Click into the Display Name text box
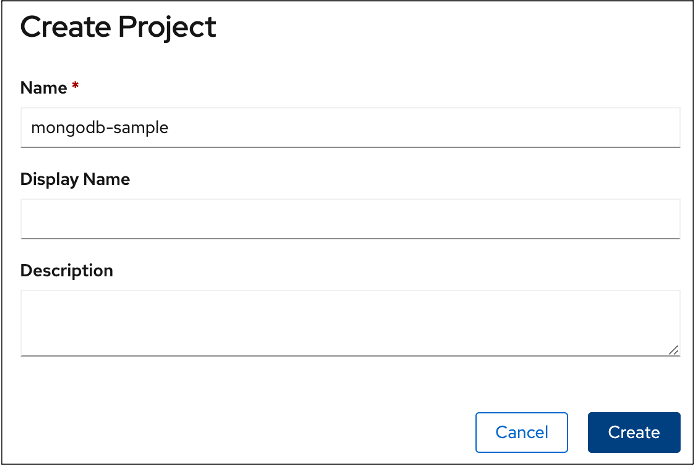The width and height of the screenshot is (694, 466). tap(350, 219)
